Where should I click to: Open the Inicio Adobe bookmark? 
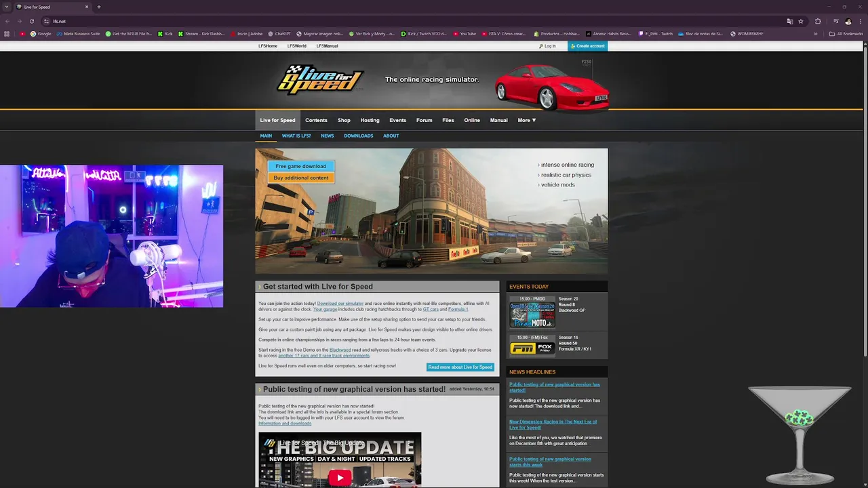tap(246, 34)
